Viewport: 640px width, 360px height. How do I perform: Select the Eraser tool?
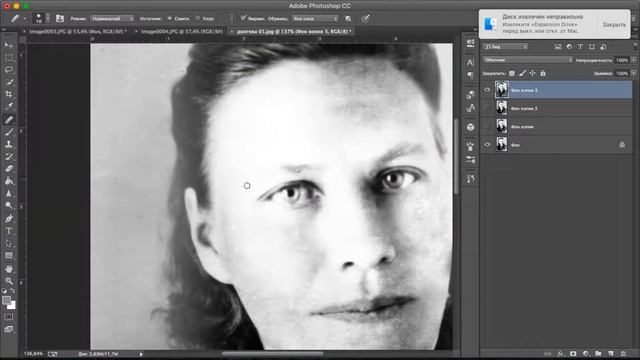pyautogui.click(x=9, y=169)
